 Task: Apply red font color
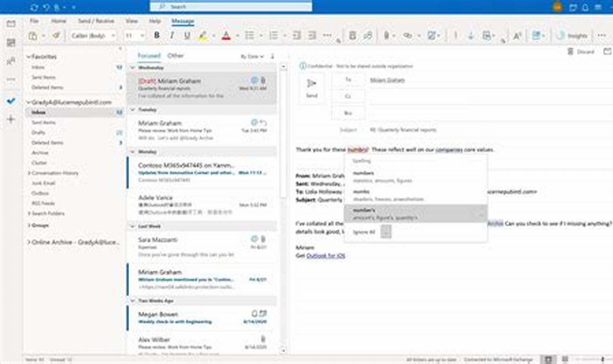226,36
